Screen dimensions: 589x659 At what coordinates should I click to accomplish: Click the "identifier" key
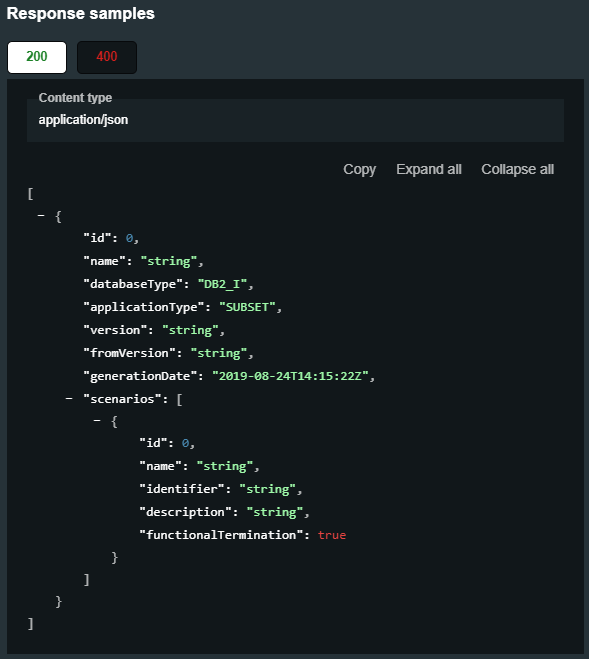tap(182, 489)
